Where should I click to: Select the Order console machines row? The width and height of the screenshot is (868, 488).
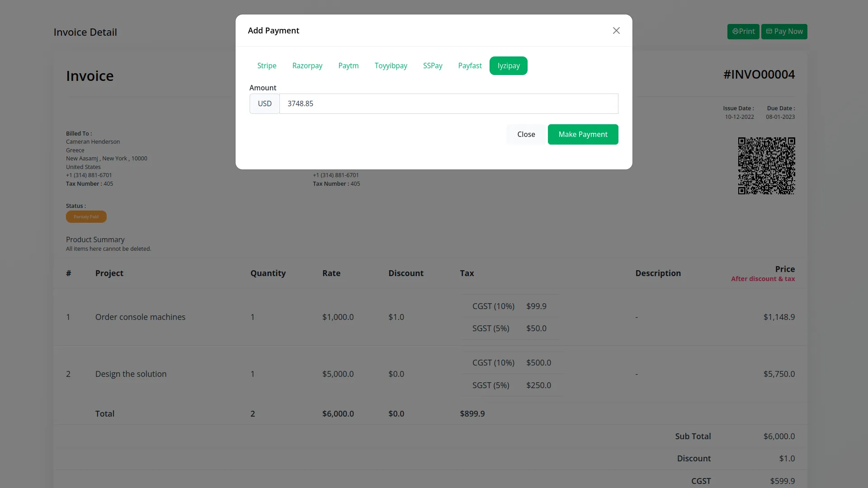140,317
